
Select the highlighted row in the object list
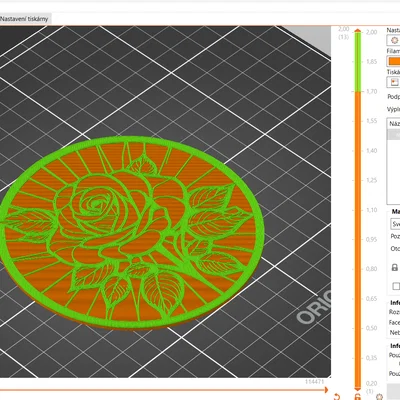394,135
